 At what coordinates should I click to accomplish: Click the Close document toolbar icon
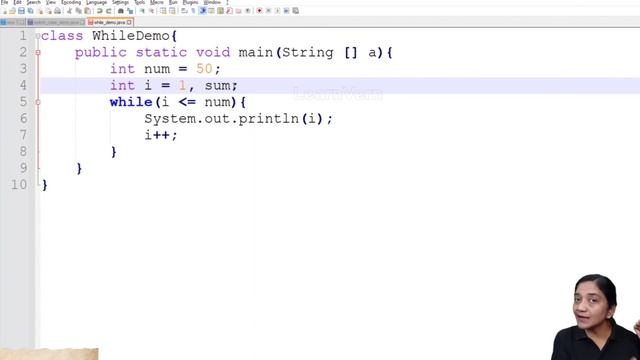[40, 11]
